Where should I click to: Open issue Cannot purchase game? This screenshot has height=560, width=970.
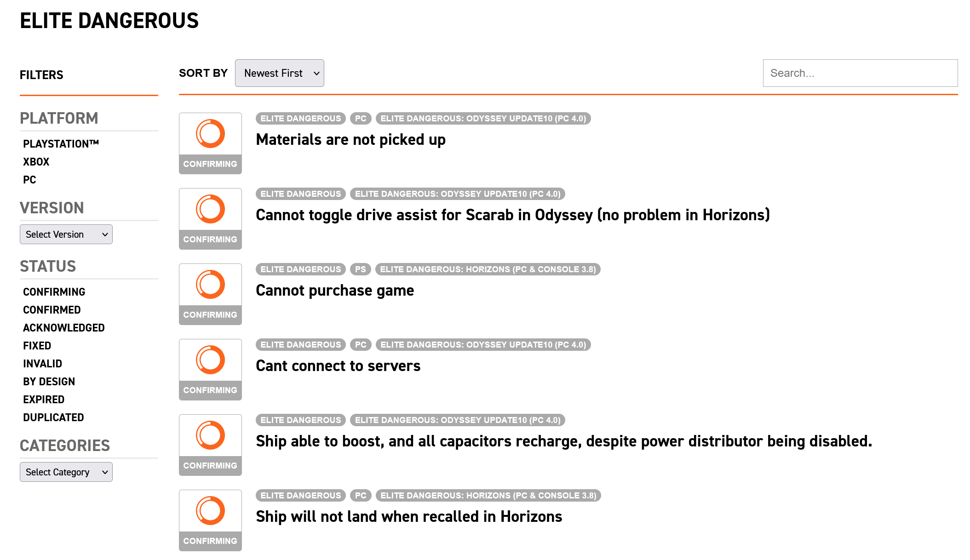pos(335,291)
